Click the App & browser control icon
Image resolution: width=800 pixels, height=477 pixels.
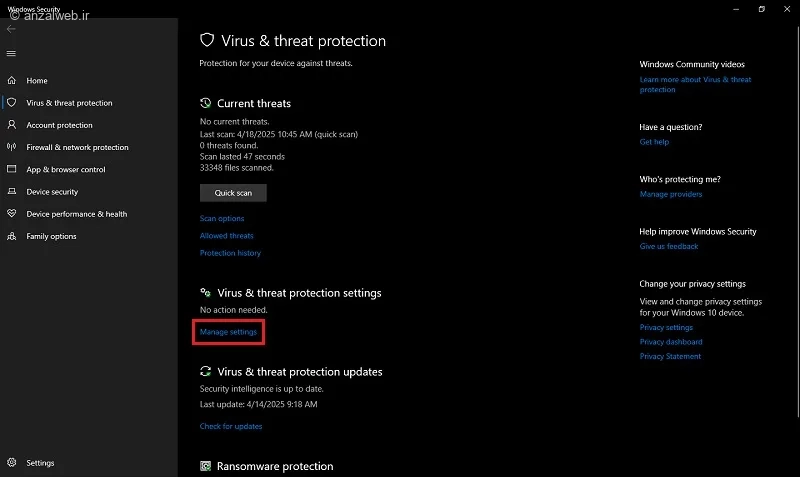12,170
